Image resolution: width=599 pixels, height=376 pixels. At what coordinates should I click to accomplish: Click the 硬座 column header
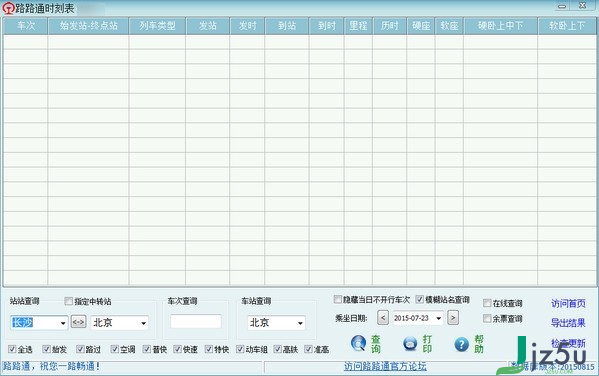coord(421,26)
